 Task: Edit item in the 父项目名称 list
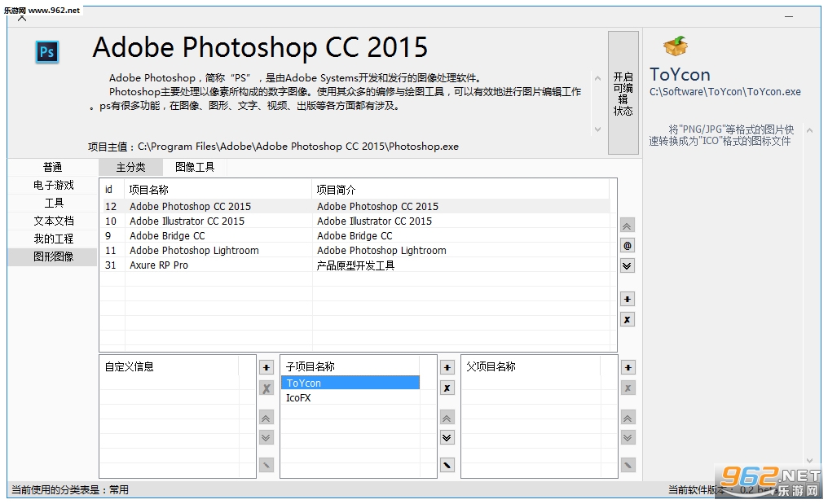pos(628,465)
